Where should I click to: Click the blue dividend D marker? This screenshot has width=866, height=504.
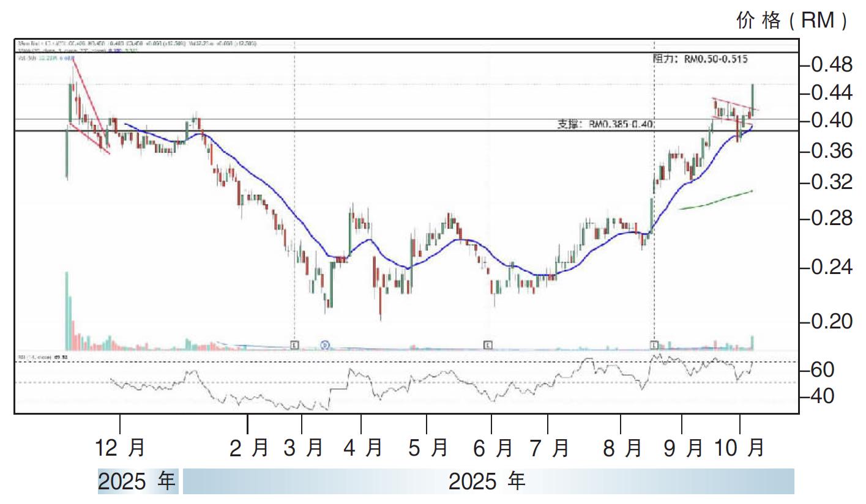(x=325, y=345)
